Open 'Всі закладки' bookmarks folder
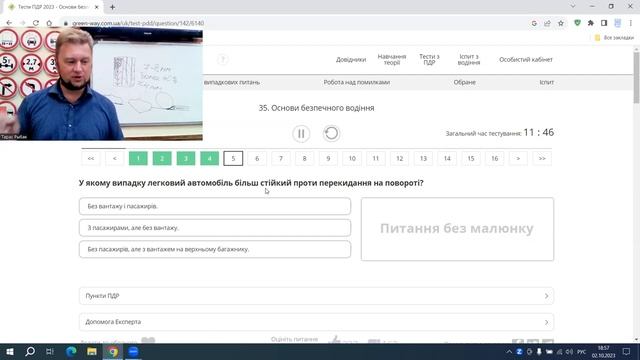The height and width of the screenshot is (360, 640). (x=614, y=38)
